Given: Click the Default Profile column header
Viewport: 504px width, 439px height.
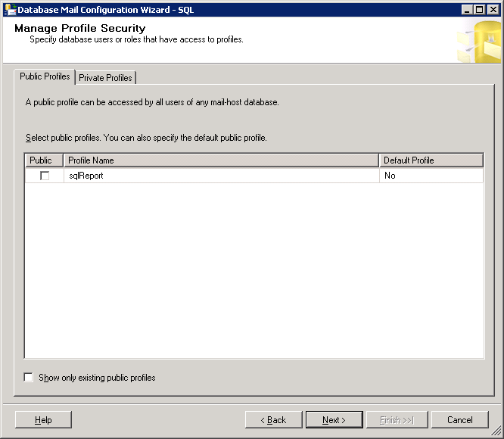Looking at the screenshot, I should pyautogui.click(x=431, y=160).
